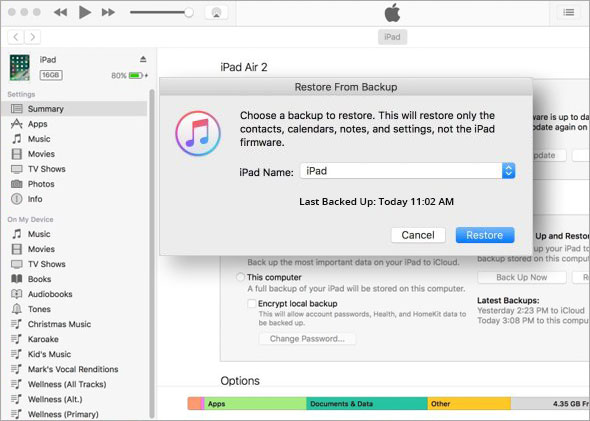Screen dimensions: 590x421
Task: Cancel the Restore From Backup dialog
Action: point(418,235)
